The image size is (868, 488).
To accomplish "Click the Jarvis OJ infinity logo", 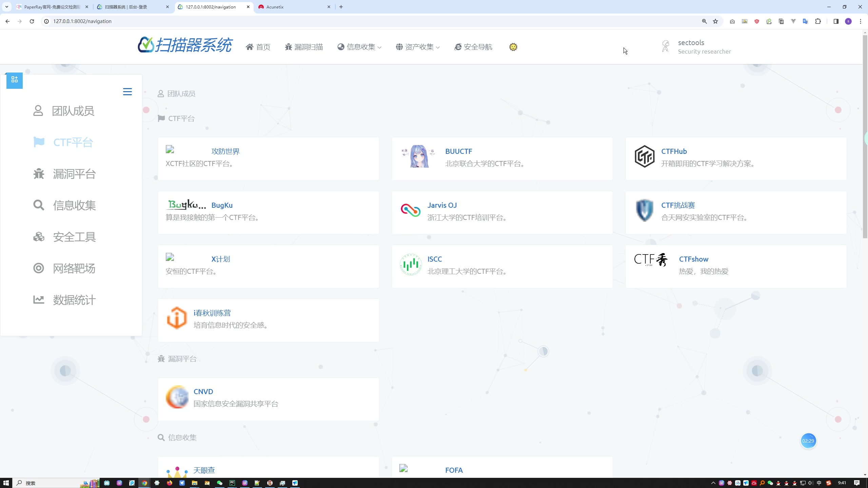I will 410,210.
